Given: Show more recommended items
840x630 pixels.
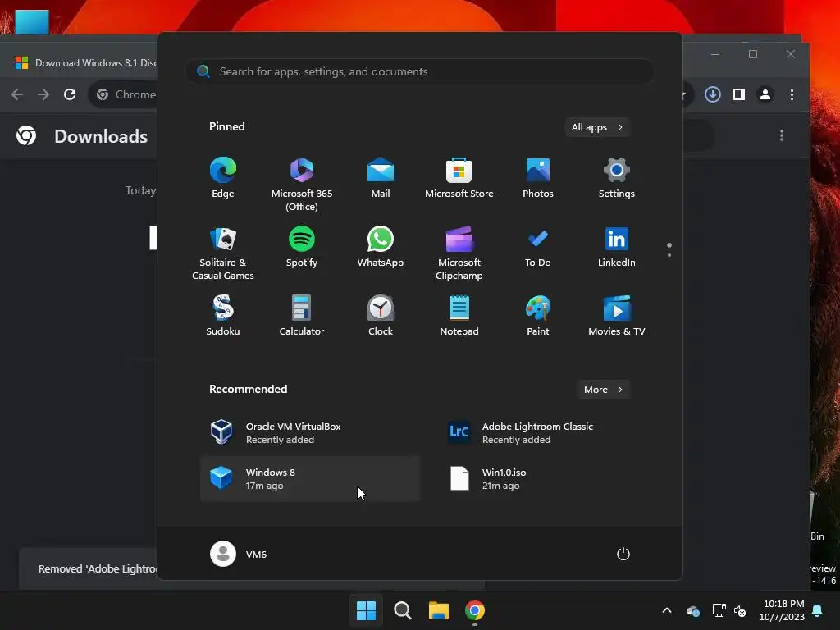Looking at the screenshot, I should [603, 390].
